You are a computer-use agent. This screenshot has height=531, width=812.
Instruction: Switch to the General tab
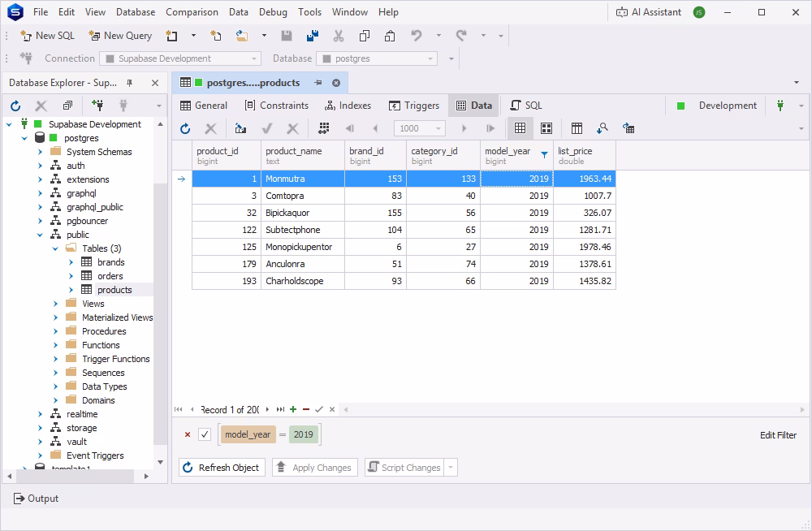(x=204, y=106)
